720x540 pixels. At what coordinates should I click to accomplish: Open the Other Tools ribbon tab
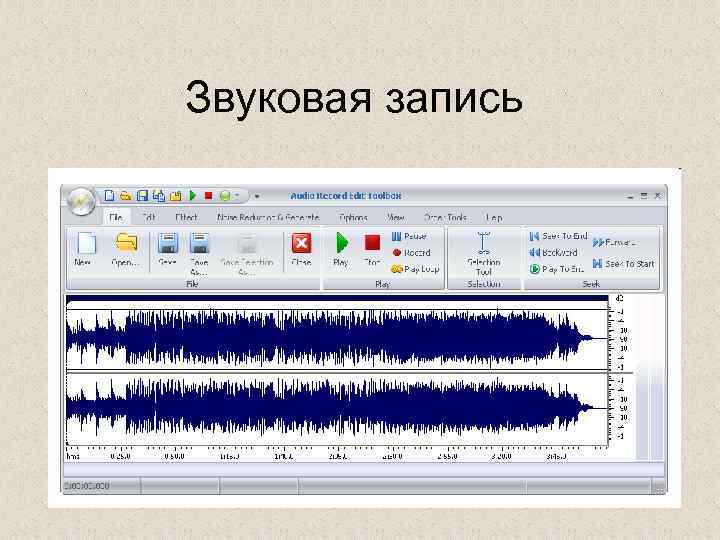tap(445, 217)
